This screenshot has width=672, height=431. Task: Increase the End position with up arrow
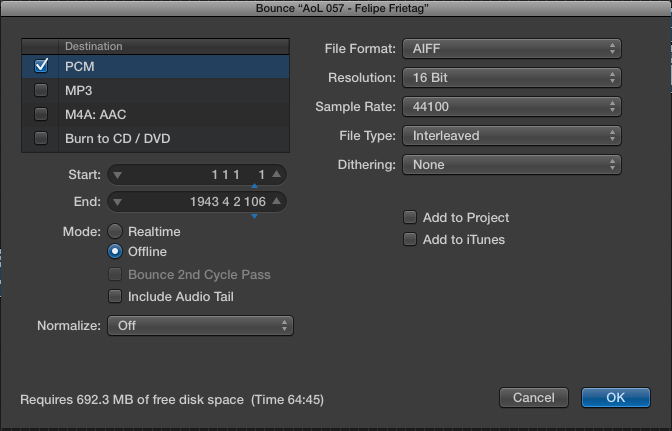point(276,203)
